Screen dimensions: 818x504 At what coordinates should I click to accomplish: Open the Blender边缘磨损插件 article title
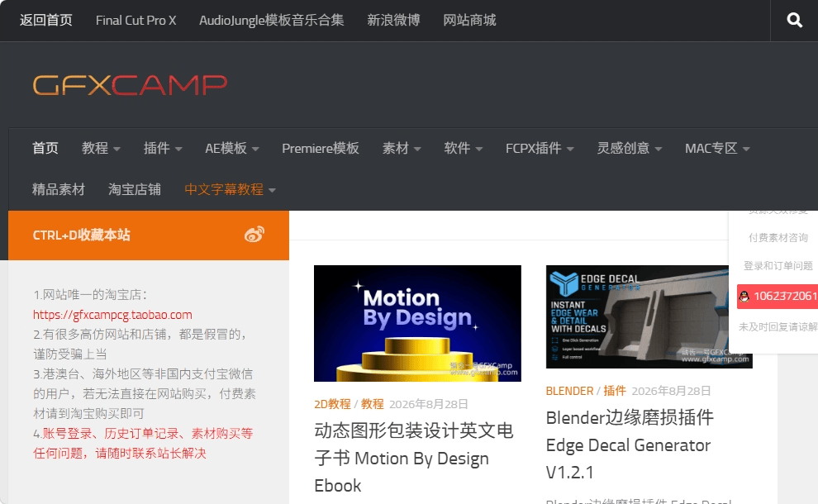tap(630, 445)
